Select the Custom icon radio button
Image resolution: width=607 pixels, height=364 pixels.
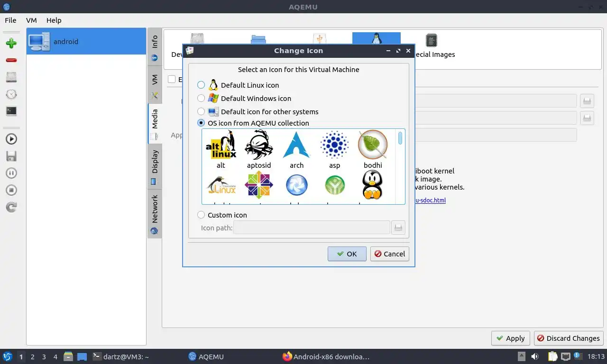pos(201,215)
